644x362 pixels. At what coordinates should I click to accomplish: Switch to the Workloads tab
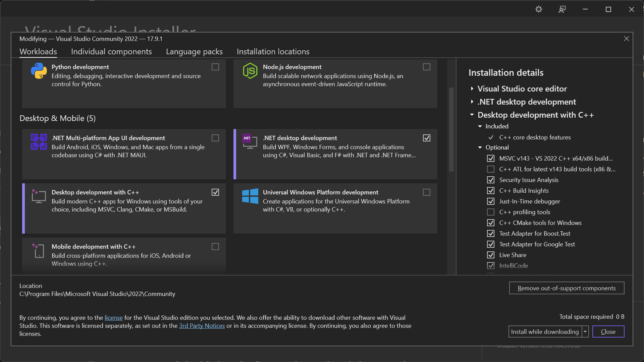tap(38, 52)
